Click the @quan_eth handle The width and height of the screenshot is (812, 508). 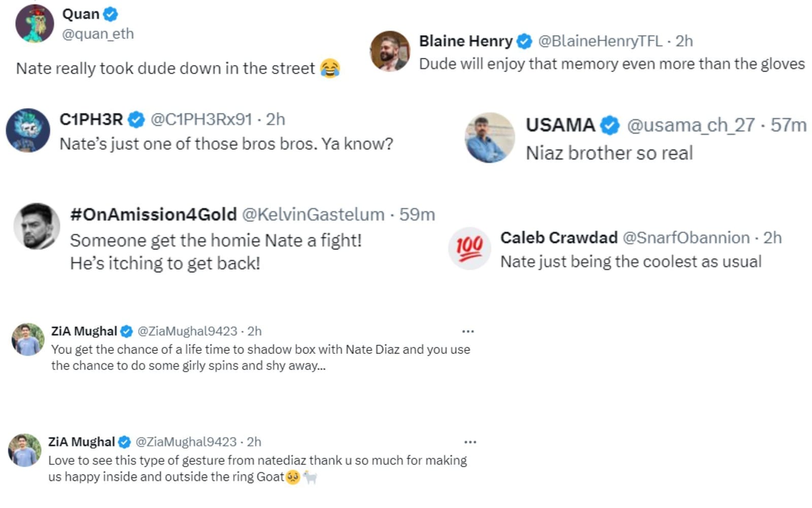(x=98, y=34)
